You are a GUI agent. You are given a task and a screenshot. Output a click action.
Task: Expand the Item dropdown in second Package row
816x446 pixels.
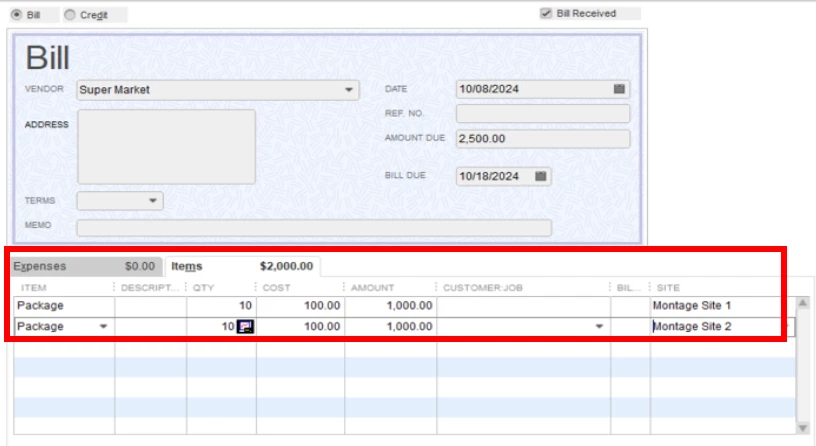(x=103, y=326)
